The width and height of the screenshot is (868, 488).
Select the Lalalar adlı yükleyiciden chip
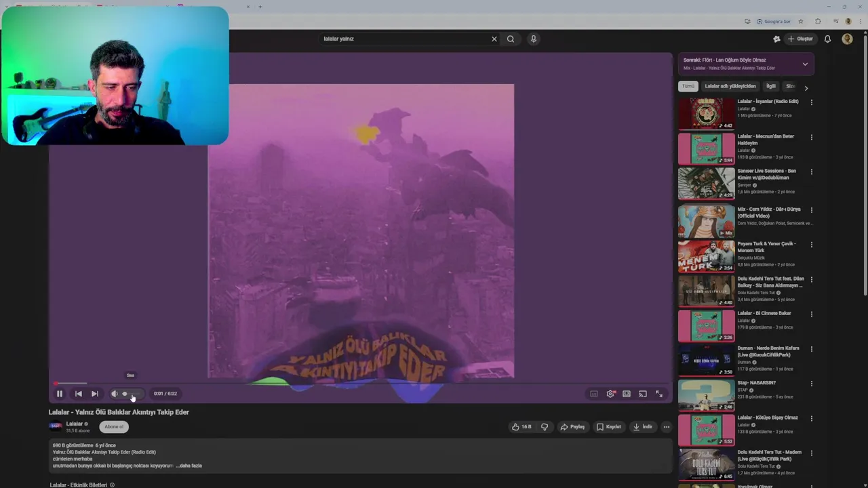pyautogui.click(x=730, y=87)
